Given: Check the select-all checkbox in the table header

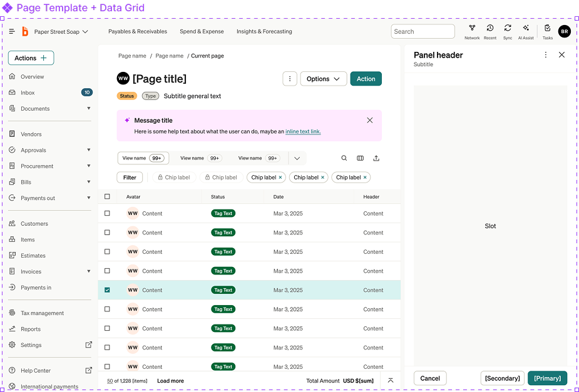Looking at the screenshot, I should tap(107, 196).
